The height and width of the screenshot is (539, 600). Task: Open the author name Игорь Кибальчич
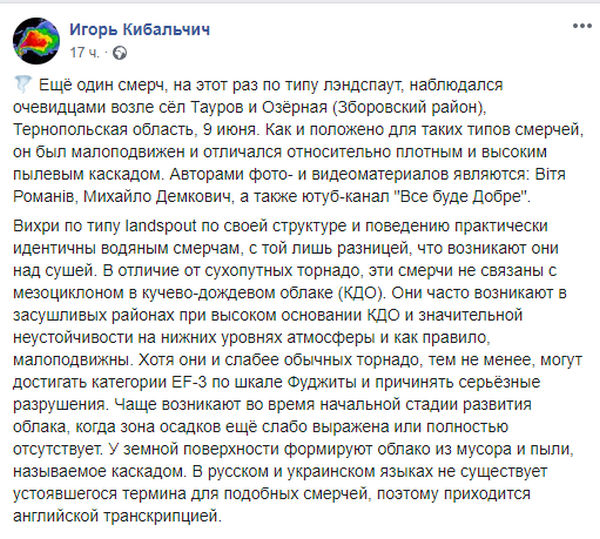(139, 28)
